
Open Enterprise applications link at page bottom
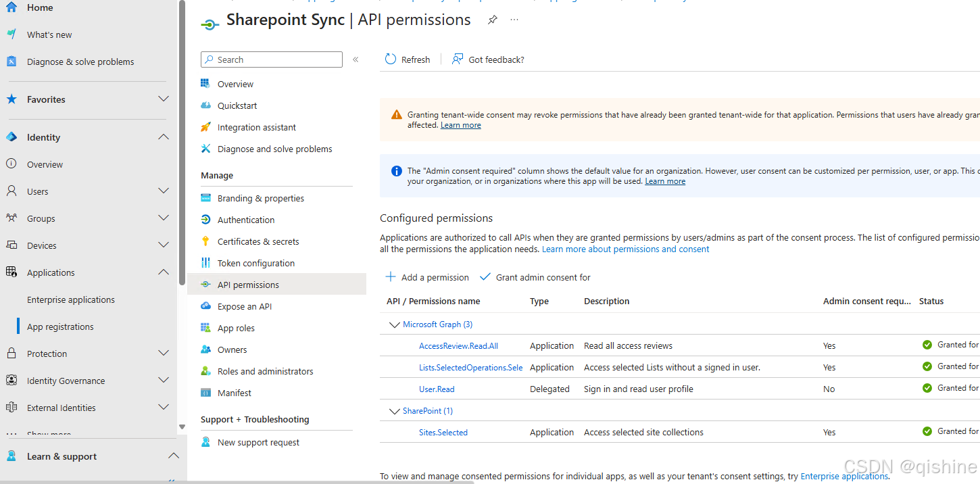[844, 476]
